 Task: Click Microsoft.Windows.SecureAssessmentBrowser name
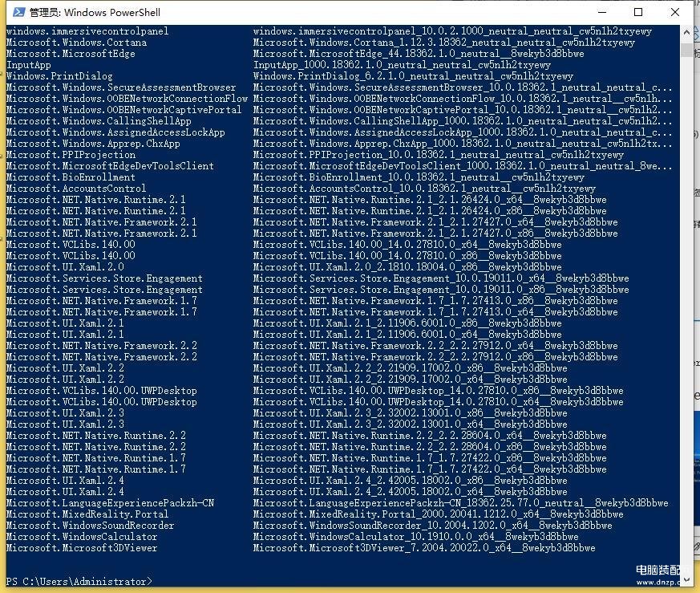(121, 87)
